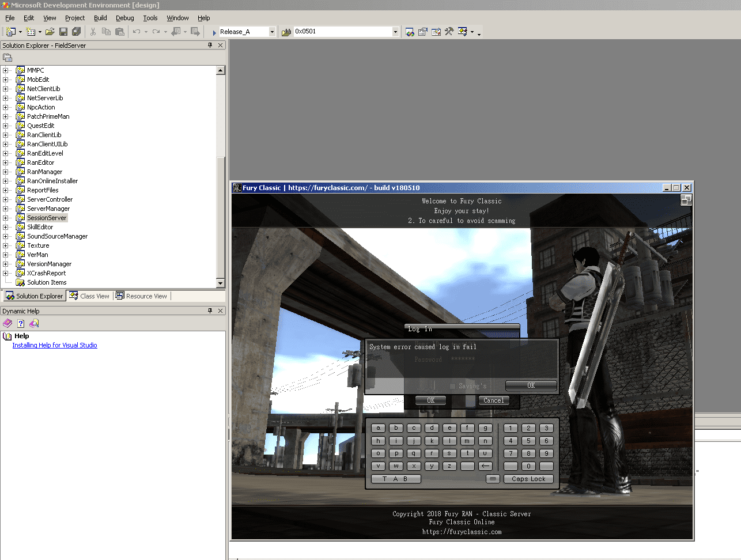Image resolution: width=741 pixels, height=560 pixels.
Task: Click the Open File toolbar icon
Action: tap(50, 32)
